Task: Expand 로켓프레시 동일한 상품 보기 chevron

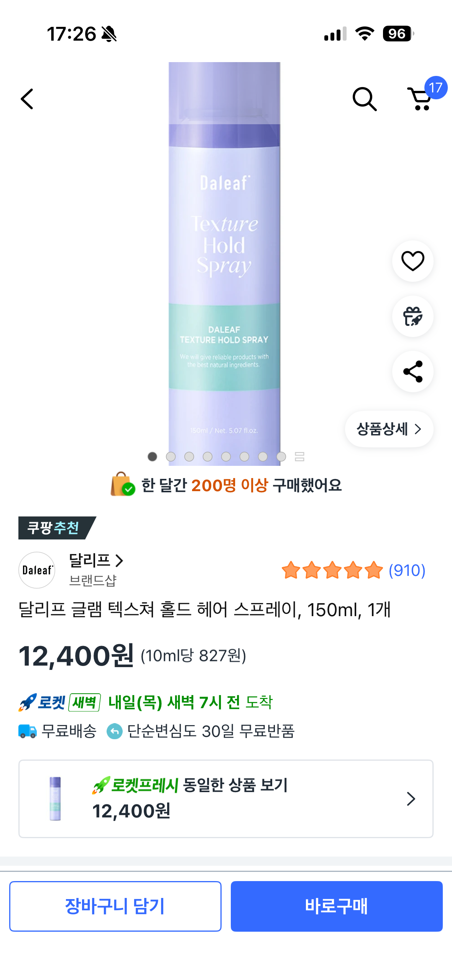Action: point(411,799)
